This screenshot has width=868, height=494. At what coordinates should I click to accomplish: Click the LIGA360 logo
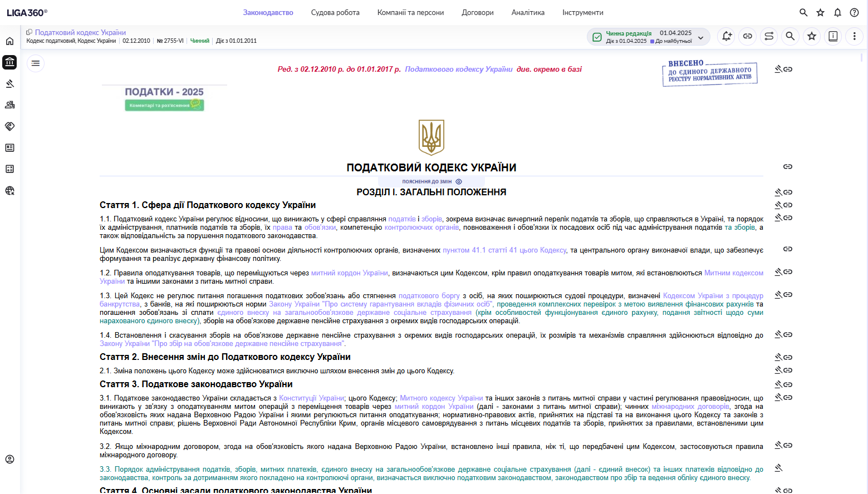click(x=27, y=12)
